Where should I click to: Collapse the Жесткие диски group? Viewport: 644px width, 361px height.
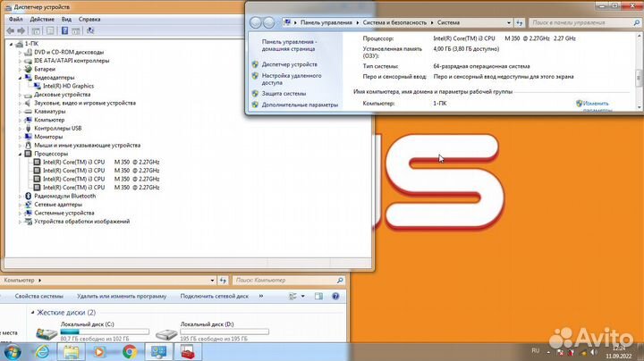coord(33,313)
